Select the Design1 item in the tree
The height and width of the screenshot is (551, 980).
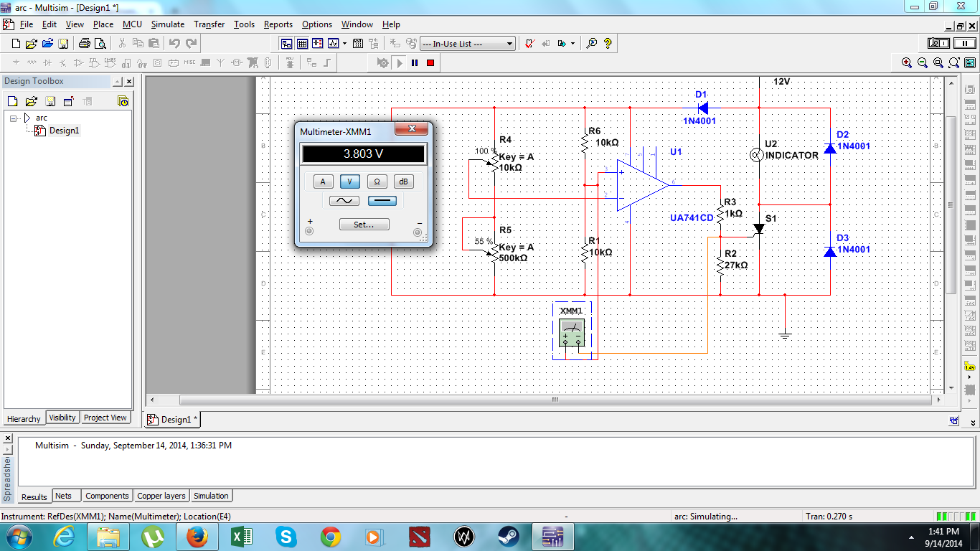[64, 131]
